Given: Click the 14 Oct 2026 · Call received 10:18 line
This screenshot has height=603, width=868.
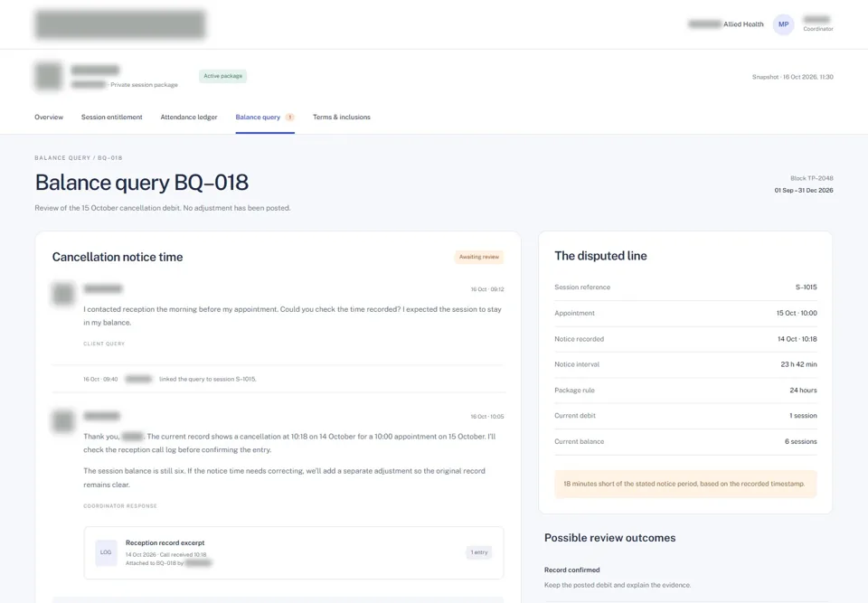Looking at the screenshot, I should pos(165,554).
